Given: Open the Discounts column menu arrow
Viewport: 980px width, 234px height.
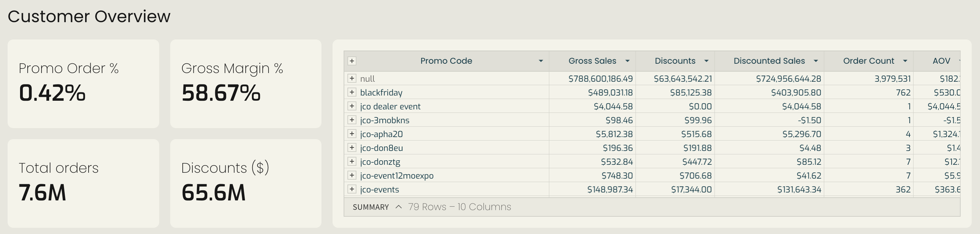Looking at the screenshot, I should (706, 61).
